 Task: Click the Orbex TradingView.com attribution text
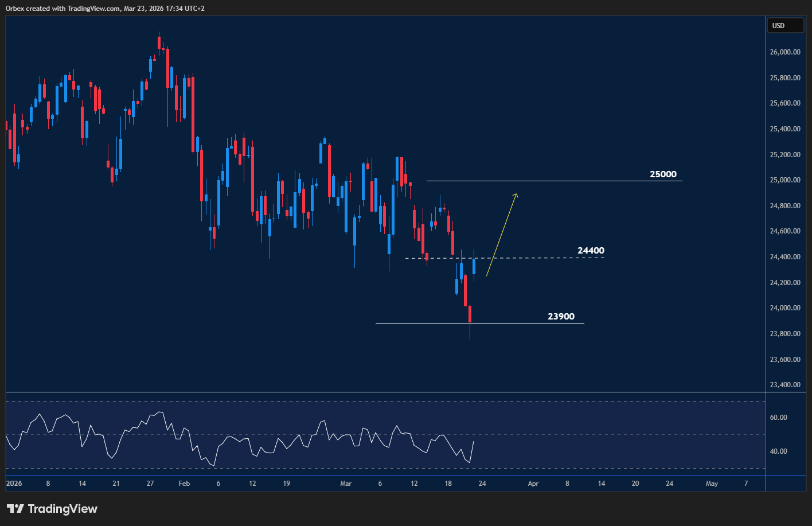click(103, 8)
